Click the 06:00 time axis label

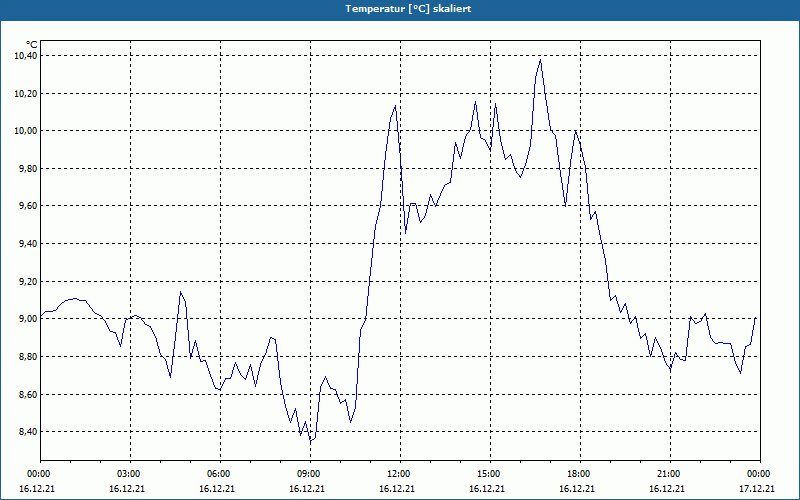(x=220, y=474)
